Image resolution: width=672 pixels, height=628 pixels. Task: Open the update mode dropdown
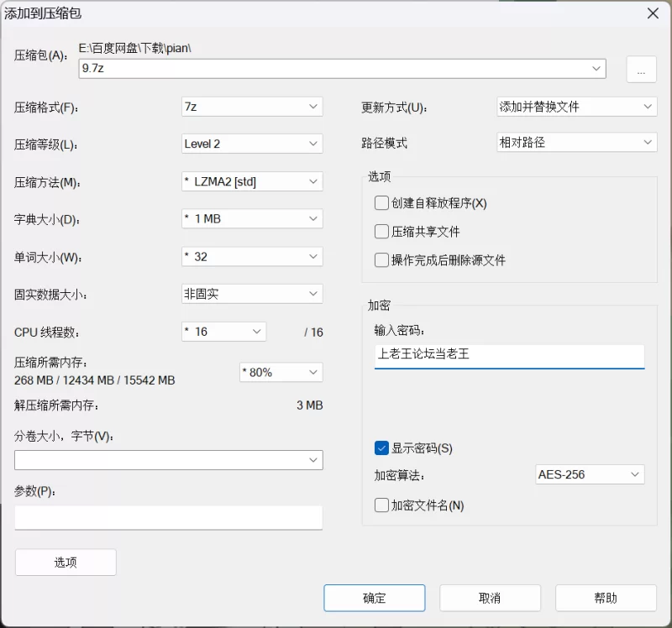pyautogui.click(x=577, y=107)
